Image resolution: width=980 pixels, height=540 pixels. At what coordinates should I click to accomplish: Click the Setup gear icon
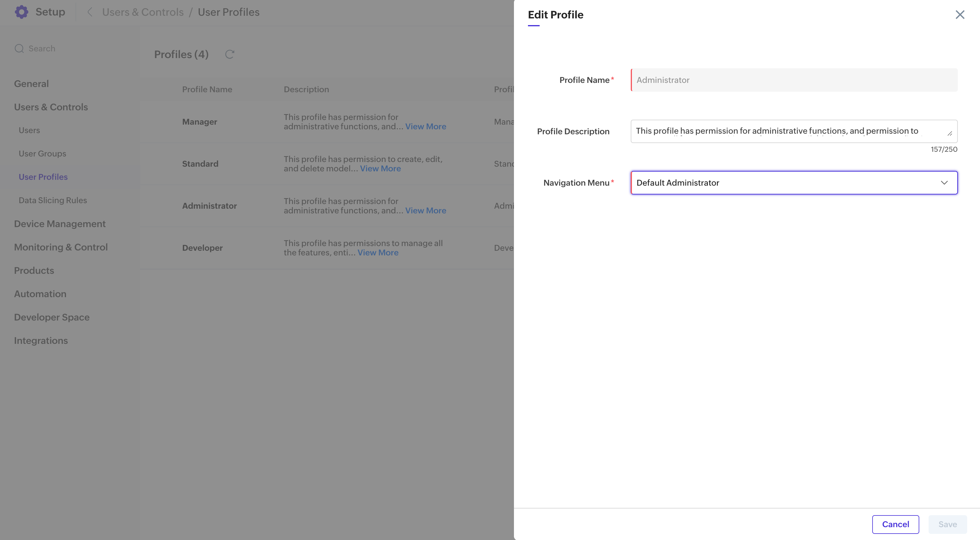(21, 12)
